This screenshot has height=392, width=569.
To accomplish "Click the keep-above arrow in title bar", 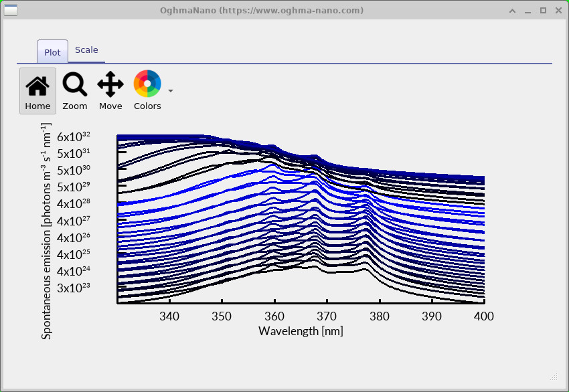I will point(512,11).
